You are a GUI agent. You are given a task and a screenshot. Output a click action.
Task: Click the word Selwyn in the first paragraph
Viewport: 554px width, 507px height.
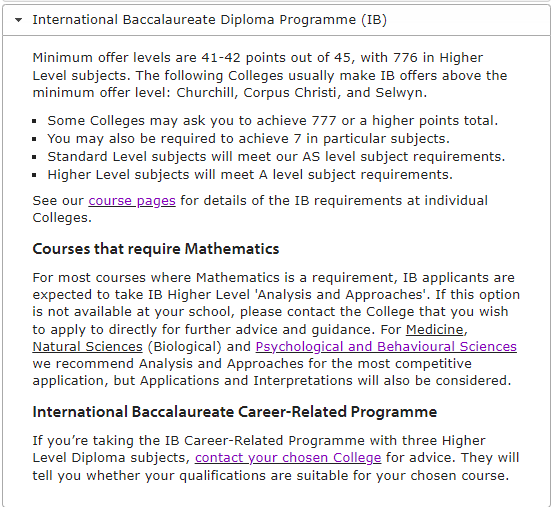pyautogui.click(x=399, y=93)
